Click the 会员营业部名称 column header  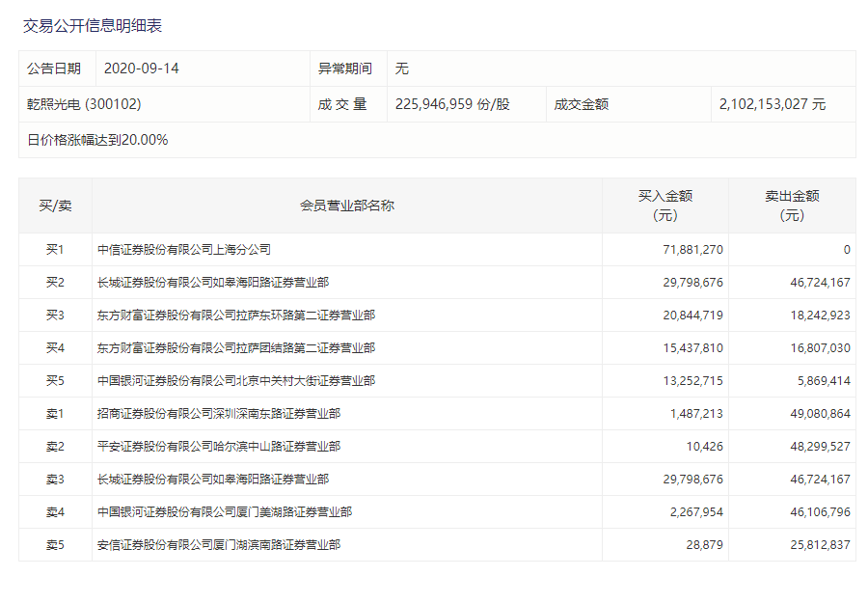coord(346,206)
